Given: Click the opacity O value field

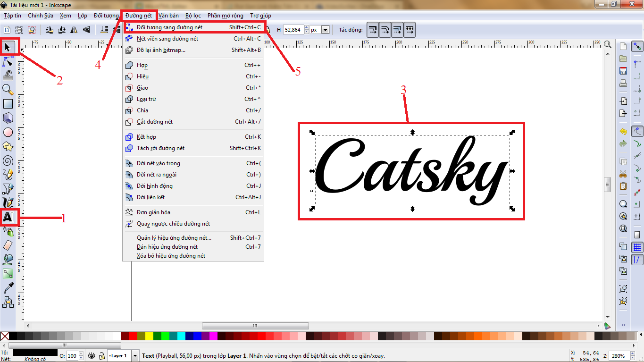Looking at the screenshot, I should pos(72,355).
